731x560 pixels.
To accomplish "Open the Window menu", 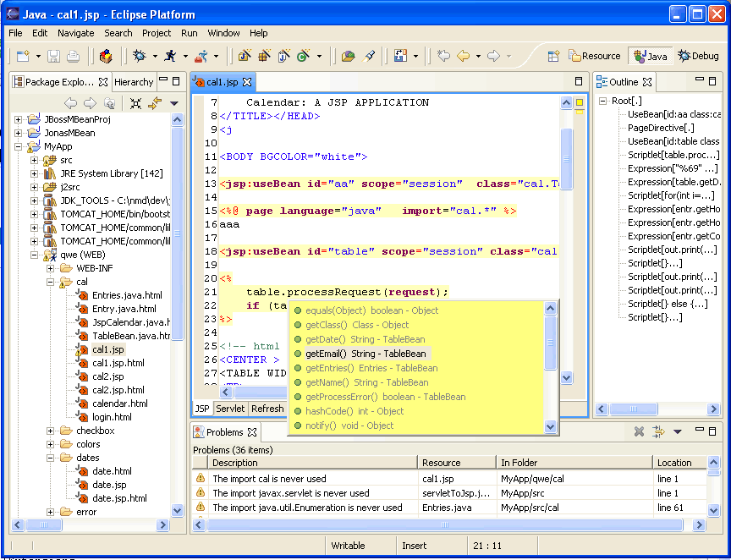I will click(x=223, y=33).
